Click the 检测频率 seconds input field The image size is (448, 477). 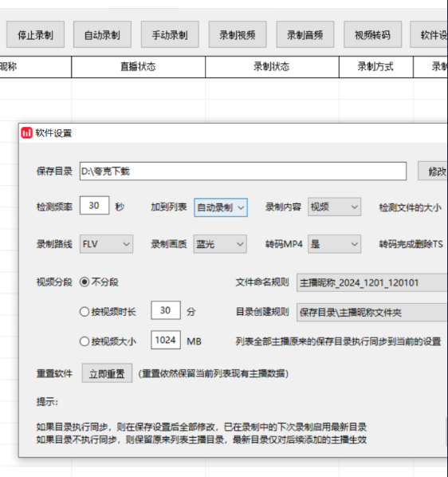click(95, 206)
